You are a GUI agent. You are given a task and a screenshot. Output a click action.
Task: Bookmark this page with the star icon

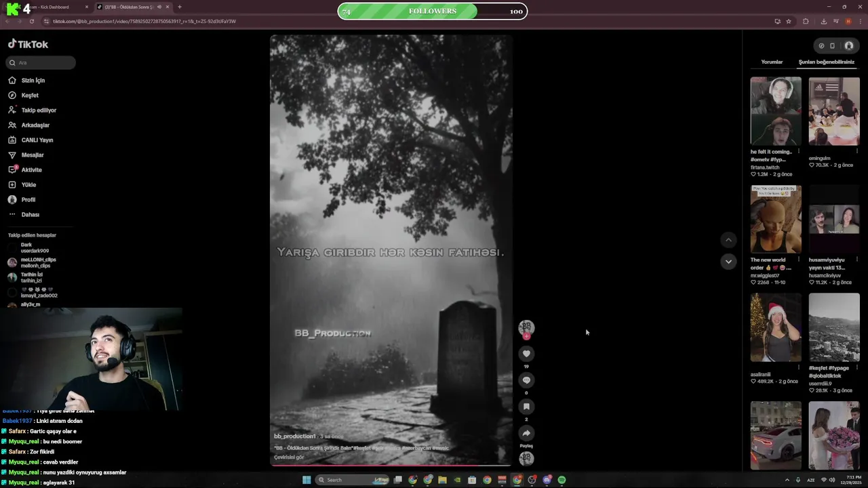coord(789,21)
